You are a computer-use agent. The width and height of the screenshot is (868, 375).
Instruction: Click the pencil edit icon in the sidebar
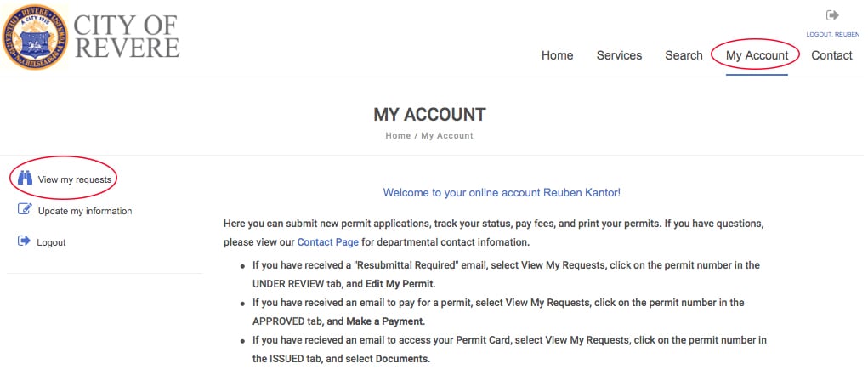click(x=25, y=209)
